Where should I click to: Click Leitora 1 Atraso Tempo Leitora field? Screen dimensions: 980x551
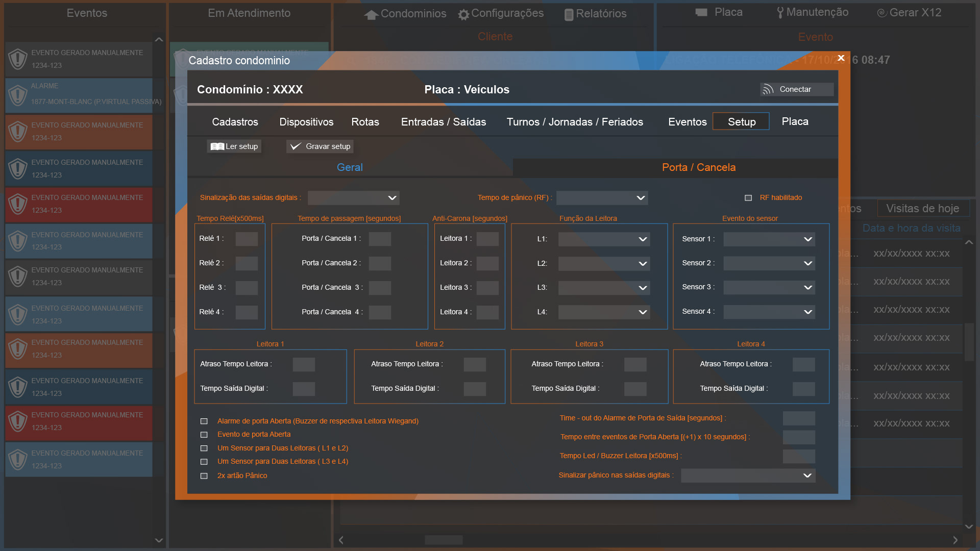304,365
